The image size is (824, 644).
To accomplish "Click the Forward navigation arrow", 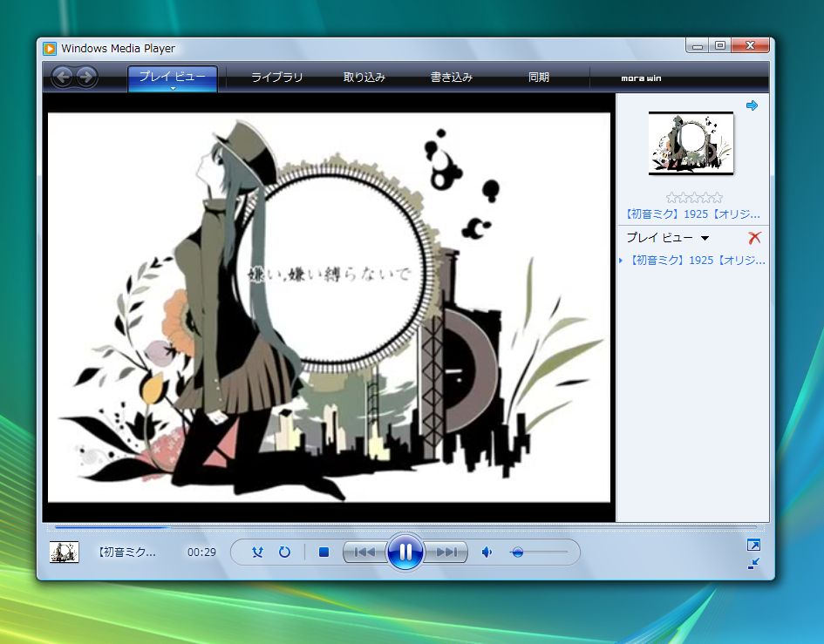I will click(85, 78).
